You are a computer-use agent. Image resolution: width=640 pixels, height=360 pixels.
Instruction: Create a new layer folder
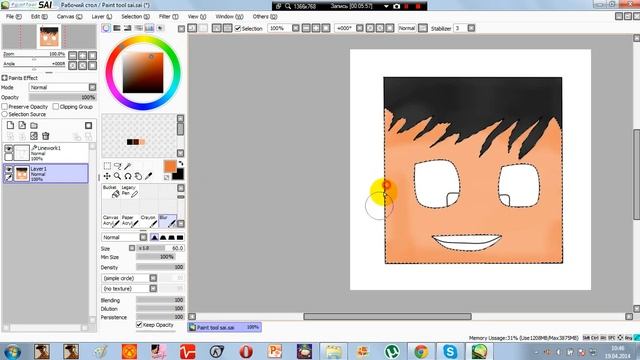pos(34,125)
